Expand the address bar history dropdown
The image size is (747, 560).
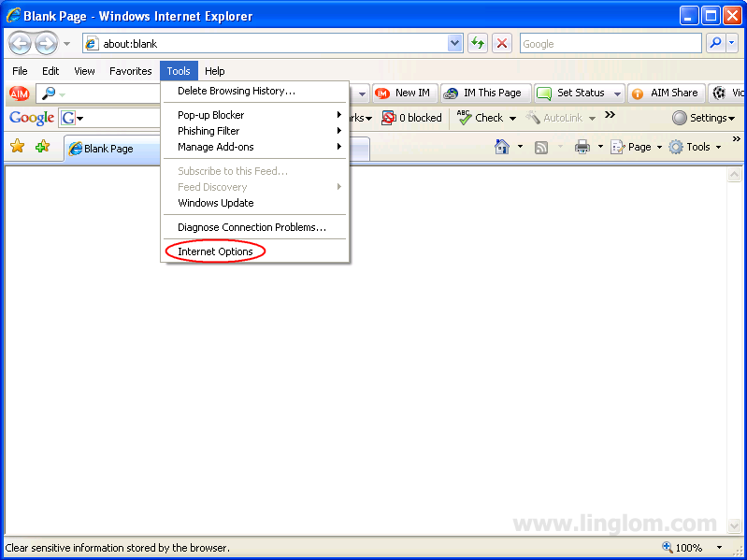pyautogui.click(x=455, y=44)
